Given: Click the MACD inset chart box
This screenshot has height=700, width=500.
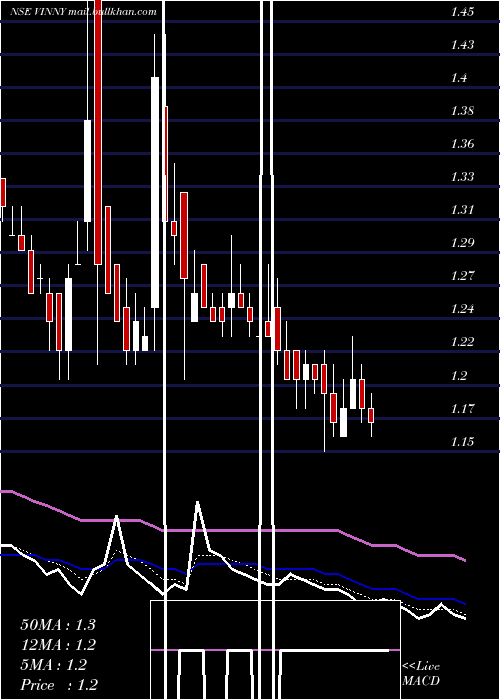Looking at the screenshot, I should [275, 650].
